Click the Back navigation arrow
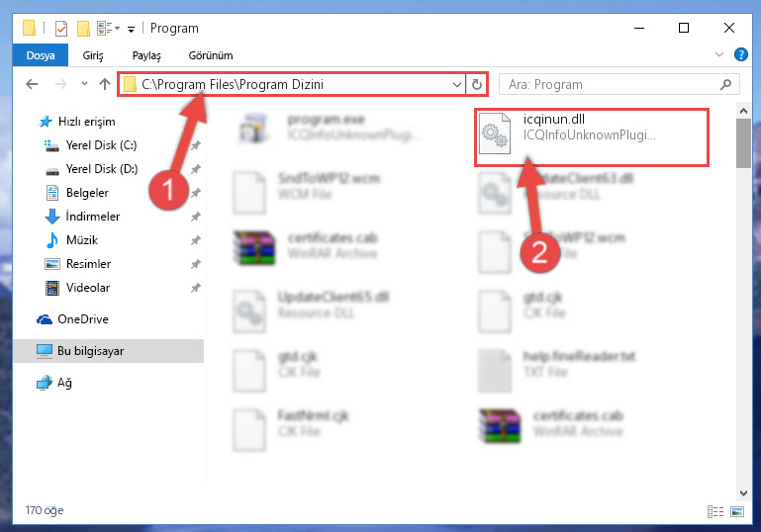The image size is (761, 532). pyautogui.click(x=32, y=84)
